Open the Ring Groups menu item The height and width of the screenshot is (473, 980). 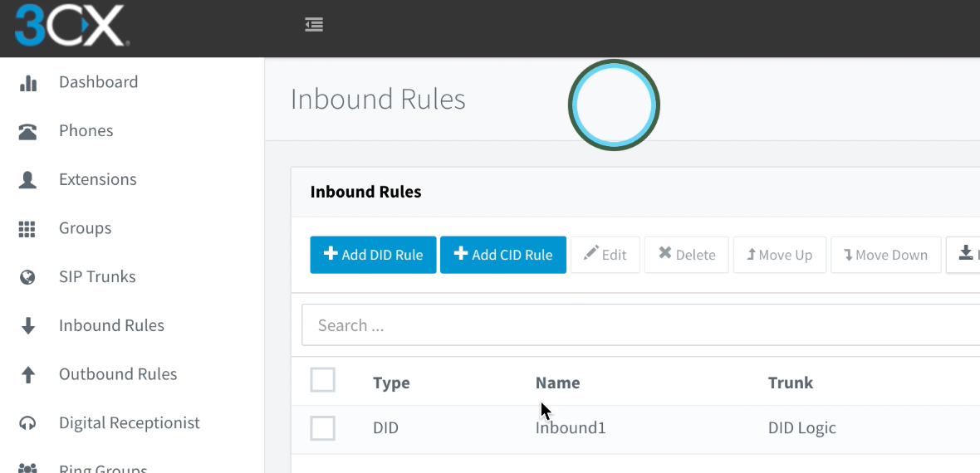coord(103,468)
